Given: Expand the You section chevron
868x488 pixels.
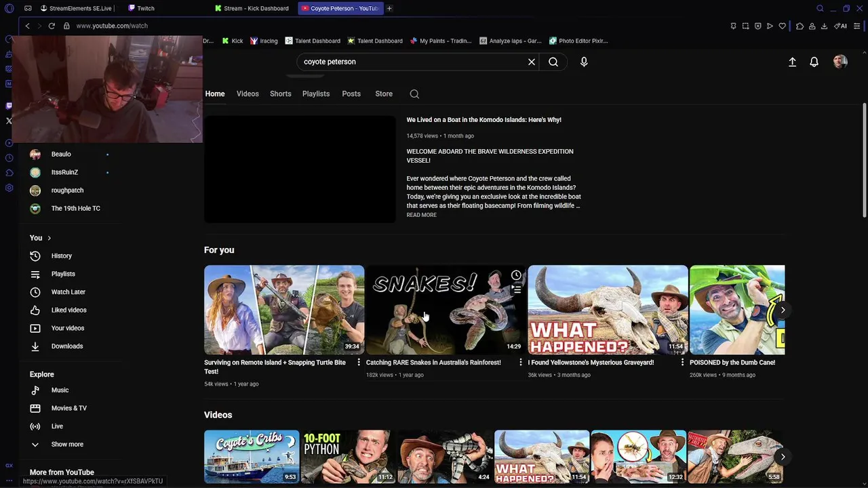Looking at the screenshot, I should coord(49,238).
